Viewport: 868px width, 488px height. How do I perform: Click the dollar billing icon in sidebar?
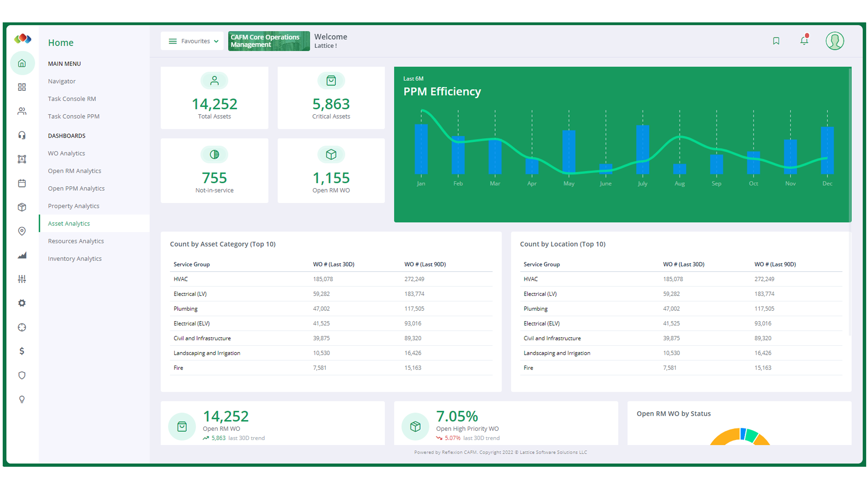(x=22, y=351)
